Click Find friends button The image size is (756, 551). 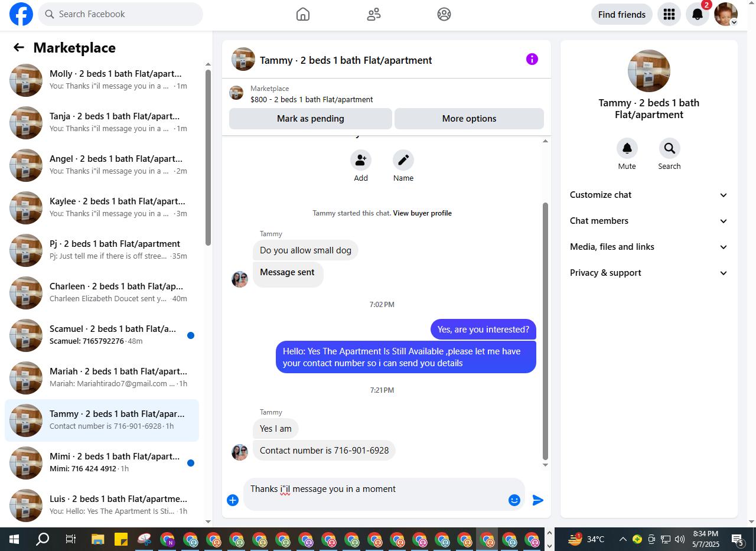point(622,14)
